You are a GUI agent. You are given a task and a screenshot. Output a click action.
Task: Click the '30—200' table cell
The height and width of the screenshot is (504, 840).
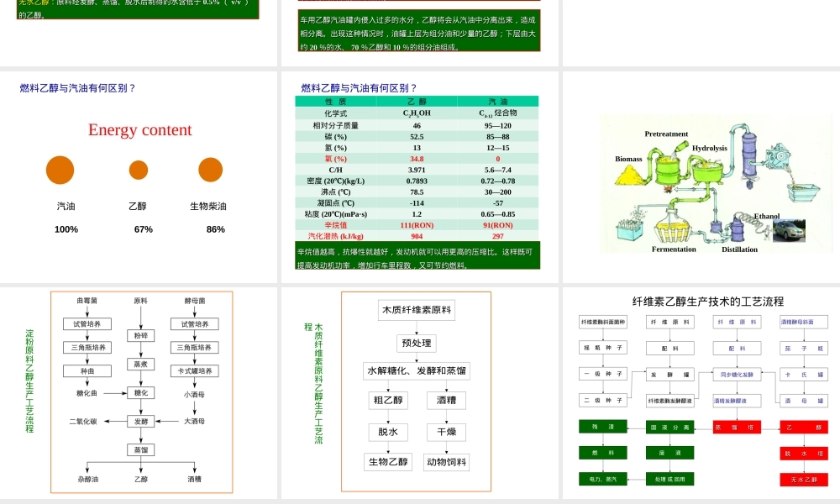tap(497, 192)
